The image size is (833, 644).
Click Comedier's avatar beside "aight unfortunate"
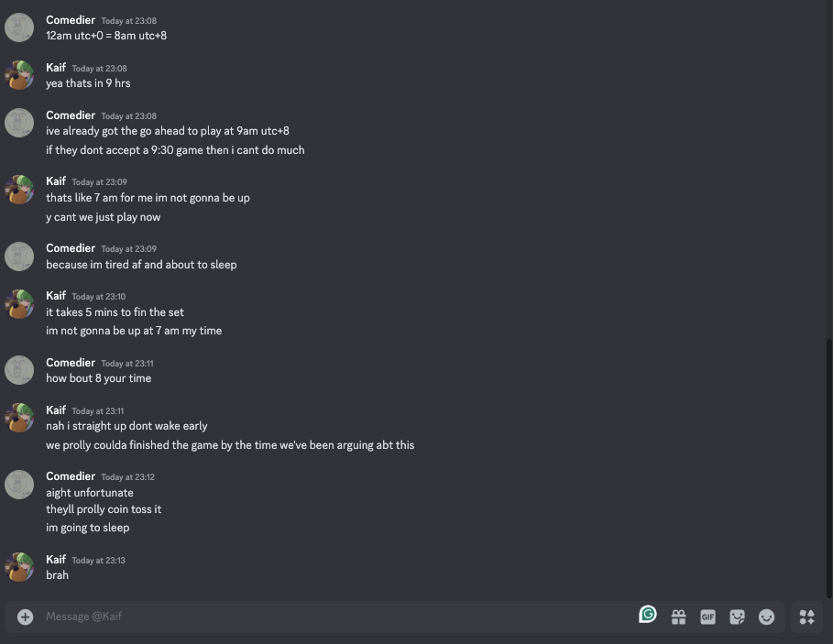pos(19,485)
